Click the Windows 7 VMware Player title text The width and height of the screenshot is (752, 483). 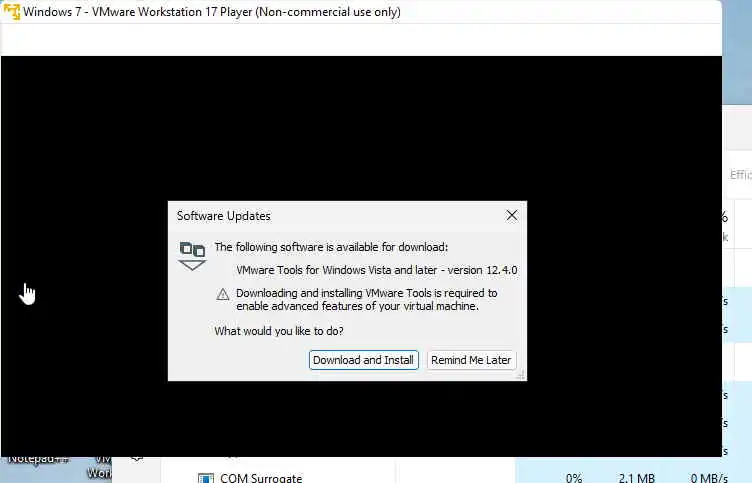212,12
